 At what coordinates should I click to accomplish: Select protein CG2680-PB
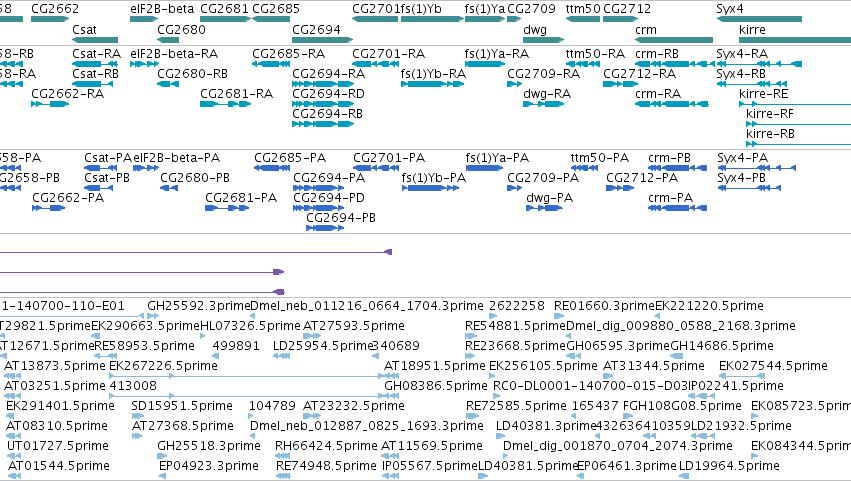click(x=169, y=188)
